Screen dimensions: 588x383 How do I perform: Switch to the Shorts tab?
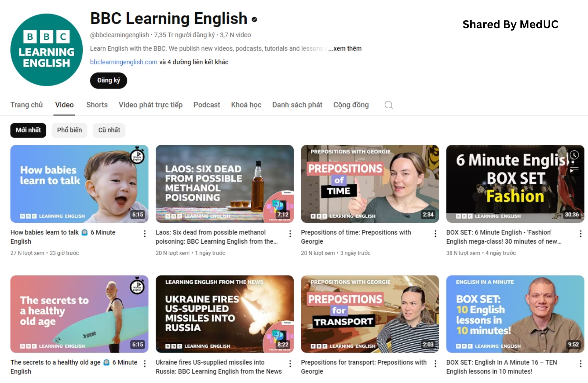pos(97,105)
